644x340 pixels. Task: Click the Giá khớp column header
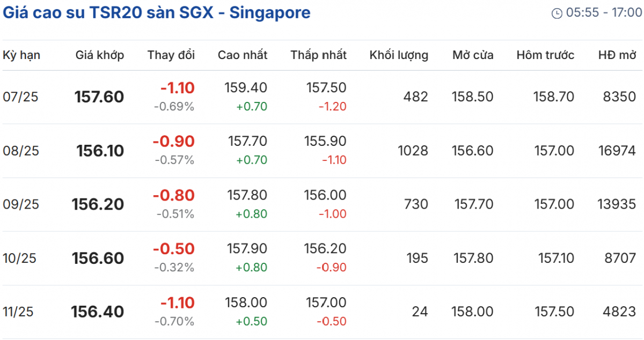(99, 55)
